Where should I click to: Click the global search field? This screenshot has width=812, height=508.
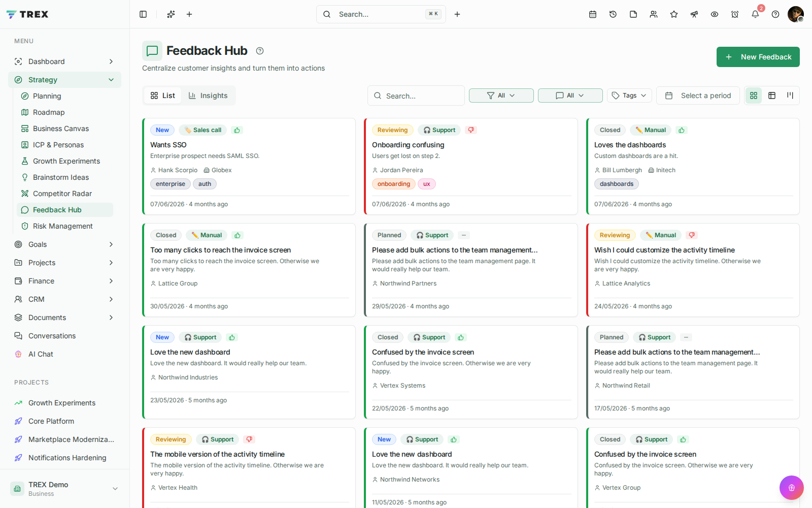(x=381, y=14)
